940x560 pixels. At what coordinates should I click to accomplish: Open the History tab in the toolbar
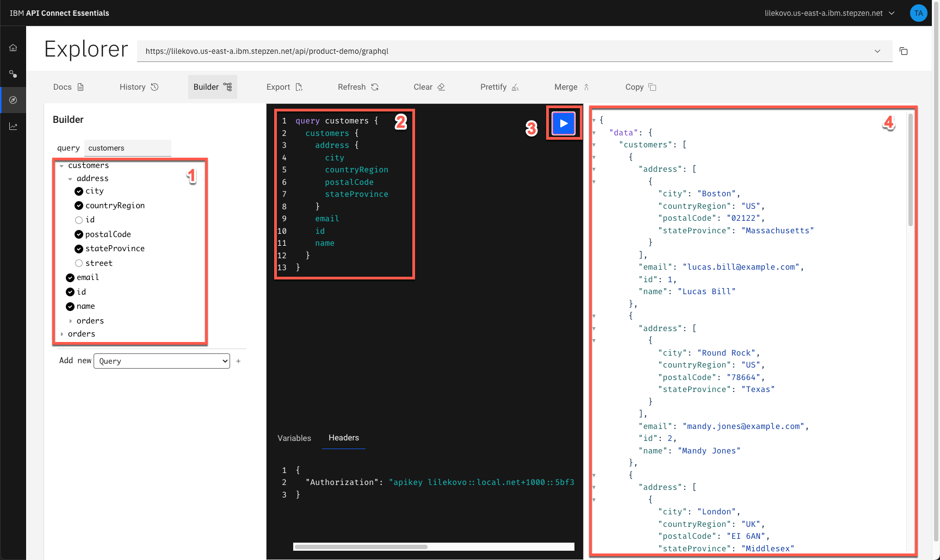(x=139, y=86)
